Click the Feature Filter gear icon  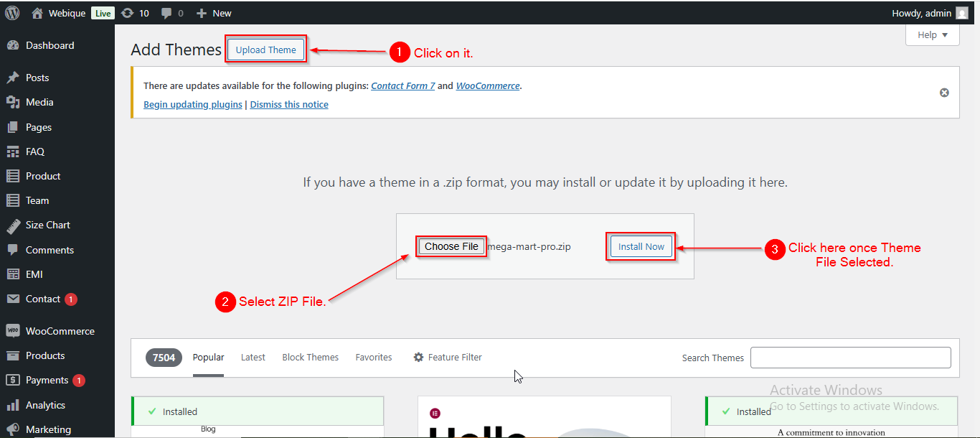[x=418, y=357]
